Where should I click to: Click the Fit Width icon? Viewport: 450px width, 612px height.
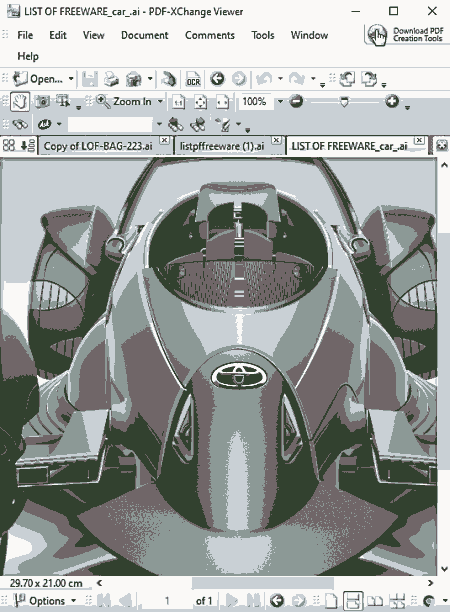(x=222, y=102)
